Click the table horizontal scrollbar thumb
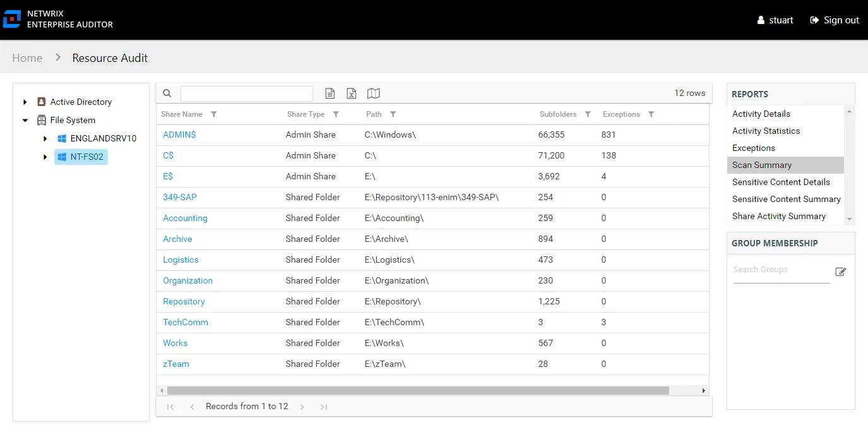The image size is (868, 425). click(x=417, y=391)
